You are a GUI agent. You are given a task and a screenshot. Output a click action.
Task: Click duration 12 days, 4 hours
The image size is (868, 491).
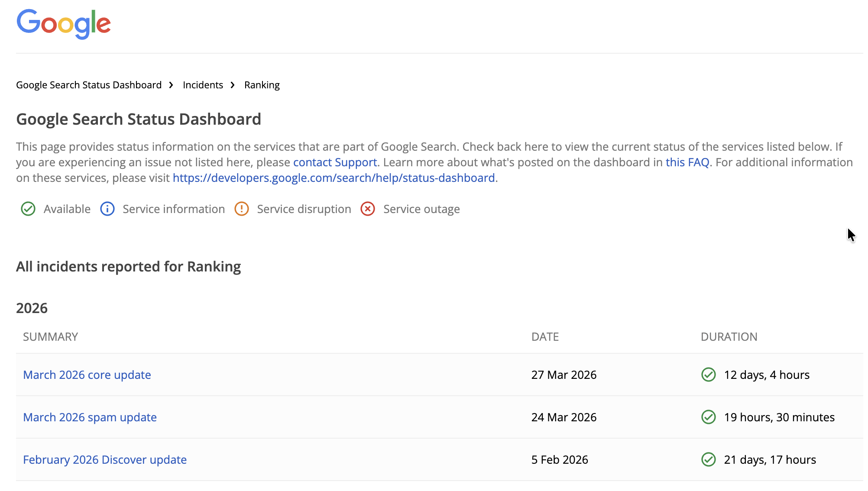click(x=767, y=375)
